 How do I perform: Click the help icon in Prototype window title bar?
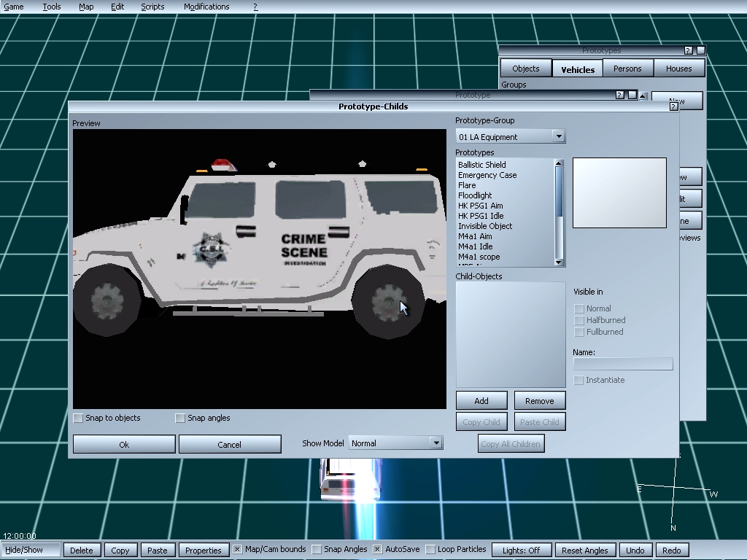coord(620,95)
